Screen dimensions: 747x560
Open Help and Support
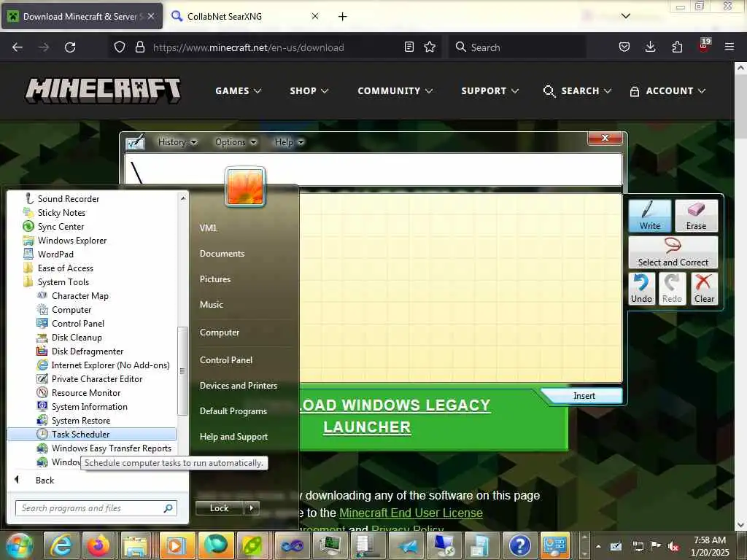[233, 436]
